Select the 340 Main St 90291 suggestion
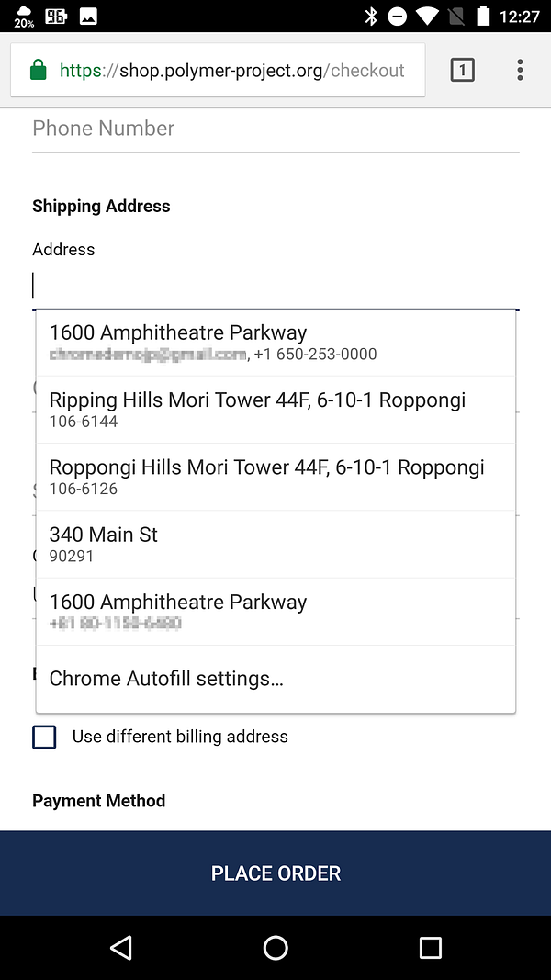This screenshot has width=551, height=980. [x=275, y=545]
